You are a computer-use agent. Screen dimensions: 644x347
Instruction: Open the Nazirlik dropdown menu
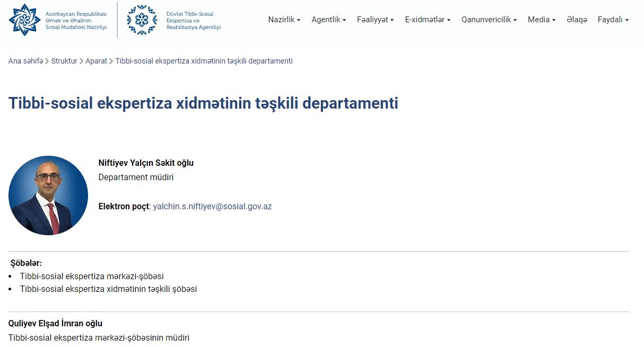284,20
